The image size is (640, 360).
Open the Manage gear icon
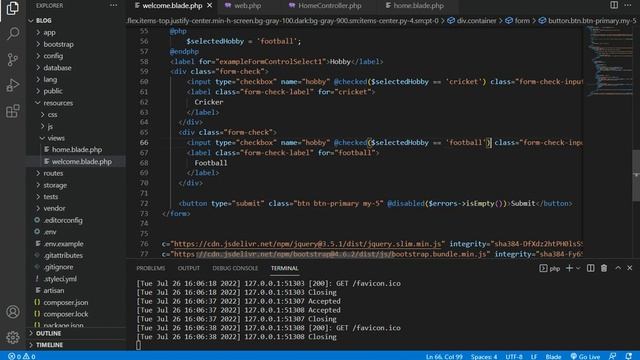click(13, 337)
